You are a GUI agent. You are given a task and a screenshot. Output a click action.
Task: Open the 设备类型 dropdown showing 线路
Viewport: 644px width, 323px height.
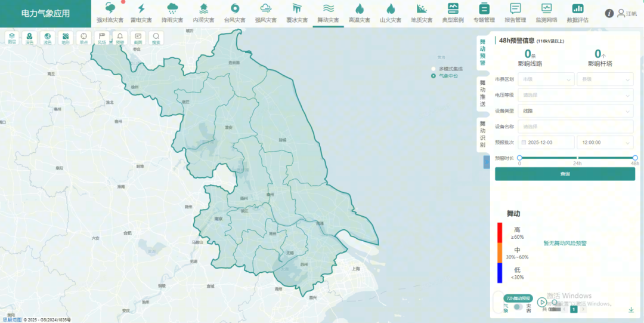pos(575,110)
